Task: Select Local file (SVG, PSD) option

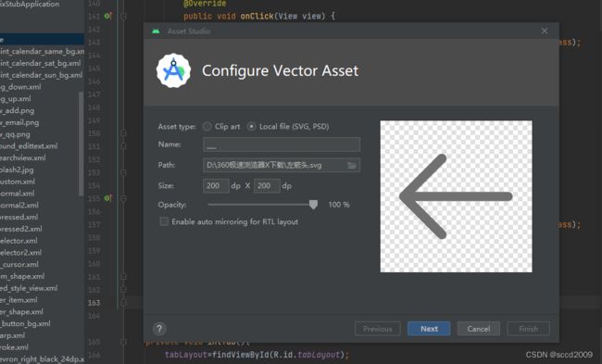Action: tap(251, 126)
